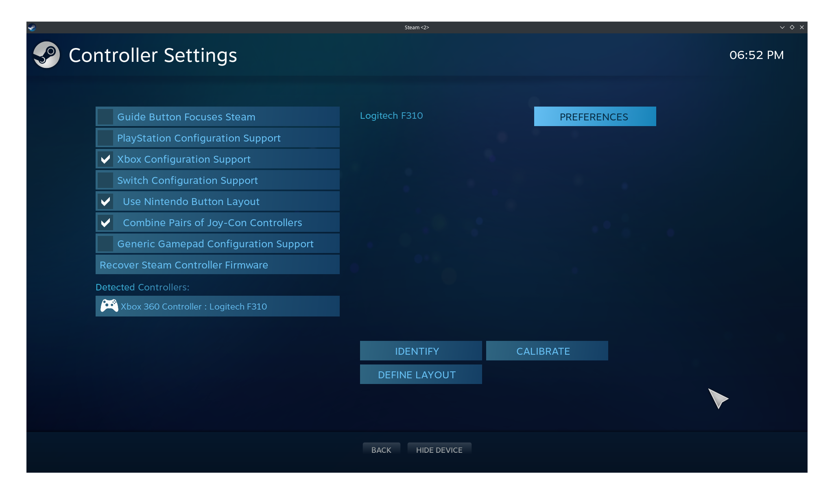Viewport: 834px width, 504px height.
Task: Enable PlayStation Configuration Support
Action: click(x=105, y=138)
